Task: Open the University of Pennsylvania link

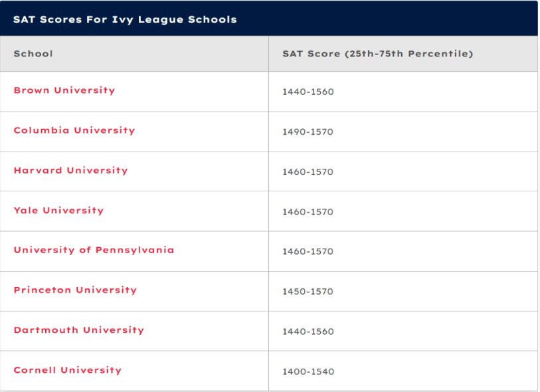Action: [94, 250]
